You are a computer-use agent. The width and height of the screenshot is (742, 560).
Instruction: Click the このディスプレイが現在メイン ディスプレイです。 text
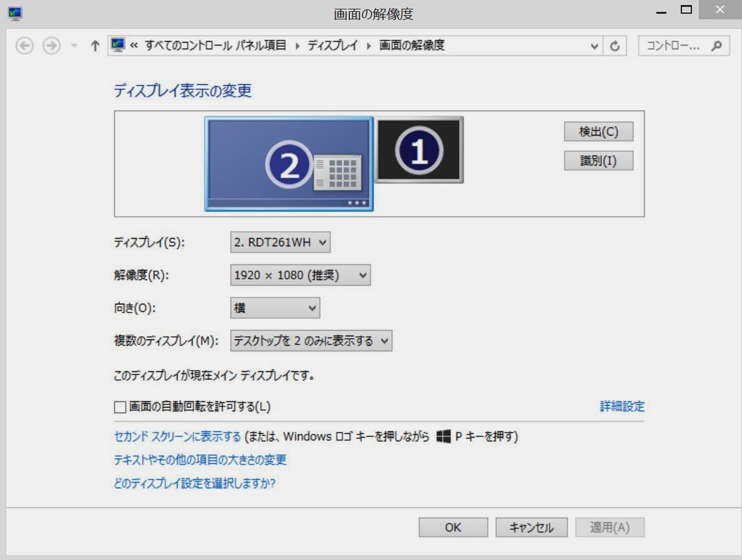click(214, 376)
